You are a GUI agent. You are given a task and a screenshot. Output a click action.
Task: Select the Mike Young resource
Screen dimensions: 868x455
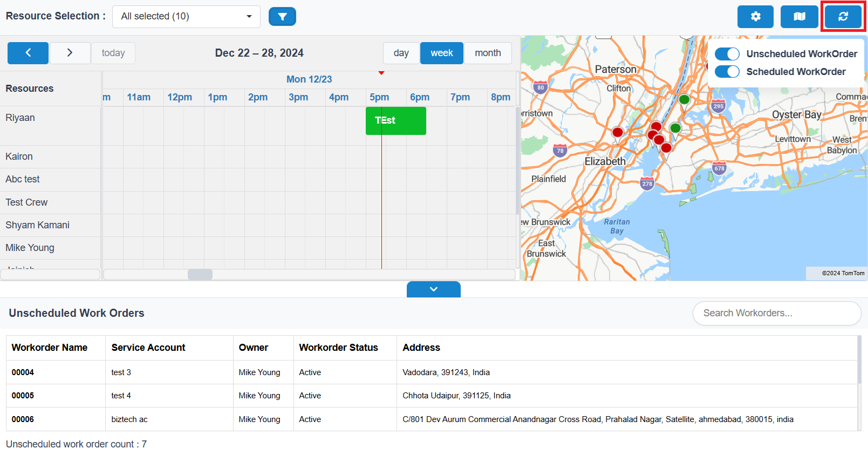coord(51,248)
